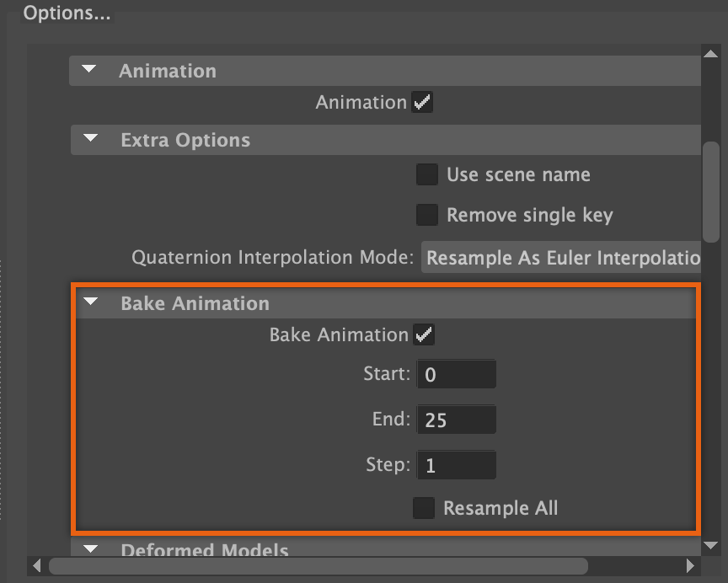This screenshot has width=728, height=583.
Task: Click the End frame input field
Action: (x=456, y=420)
